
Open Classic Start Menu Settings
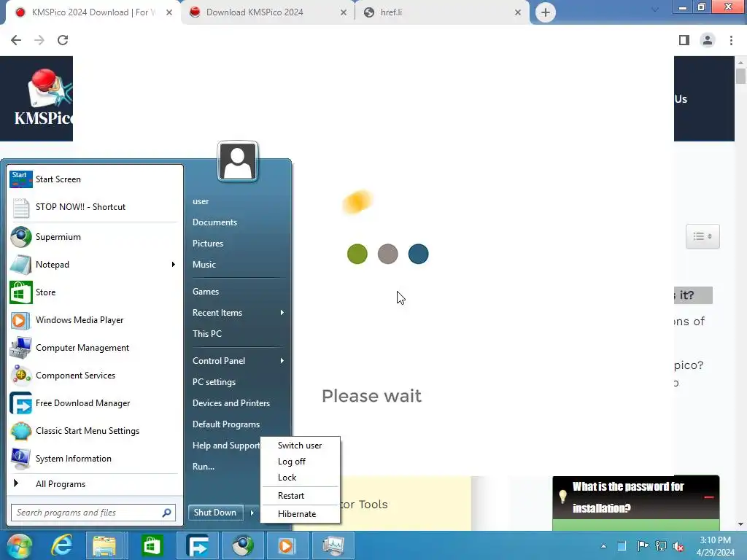click(94, 430)
